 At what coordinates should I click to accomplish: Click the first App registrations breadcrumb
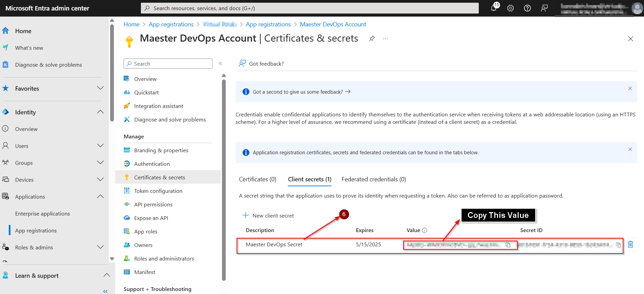coord(171,24)
